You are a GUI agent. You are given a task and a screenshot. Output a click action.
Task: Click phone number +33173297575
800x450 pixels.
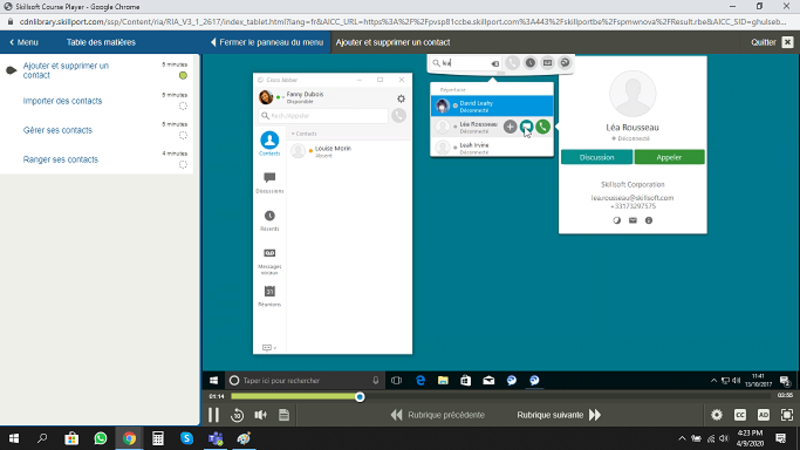coord(633,206)
